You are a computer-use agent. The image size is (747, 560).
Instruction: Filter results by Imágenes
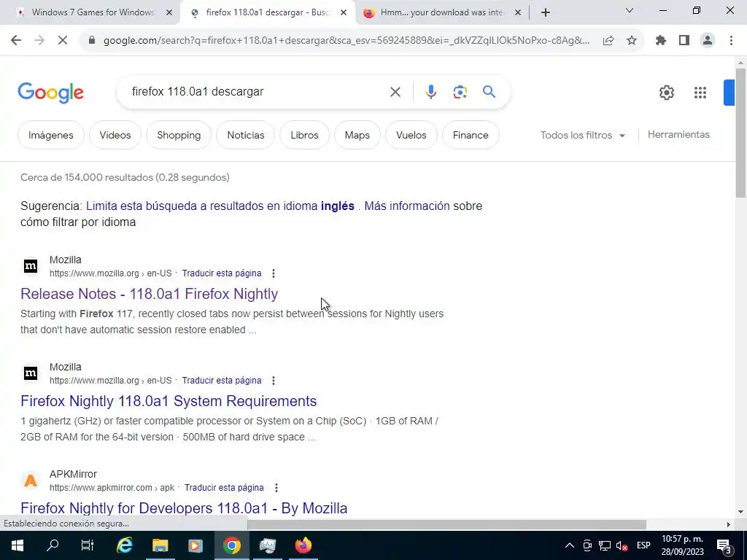[x=51, y=135]
